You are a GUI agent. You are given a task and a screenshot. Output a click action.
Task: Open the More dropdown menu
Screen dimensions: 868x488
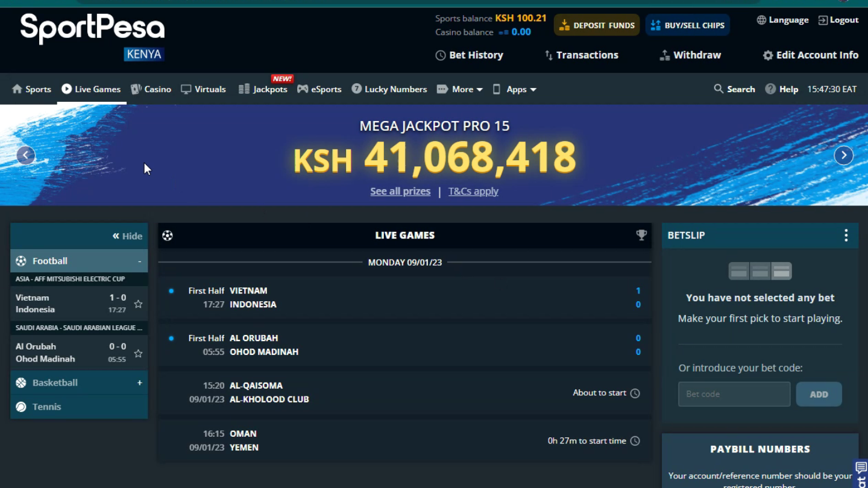[x=460, y=89]
